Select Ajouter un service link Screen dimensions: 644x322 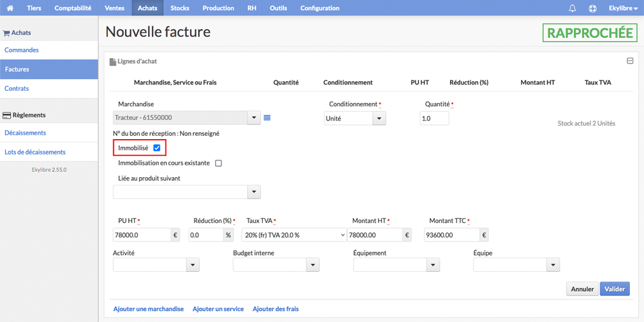click(x=218, y=309)
